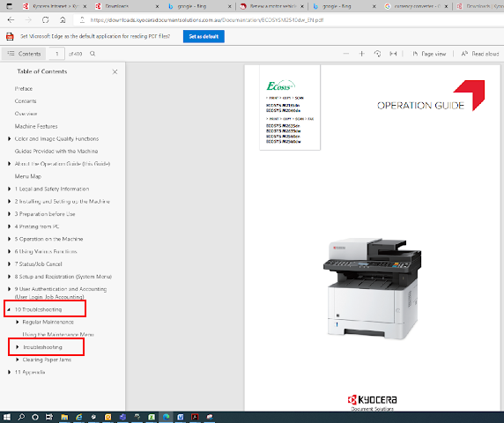This screenshot has width=504, height=423.
Task: Expand Color and Image Quality Functions
Action: (10, 139)
